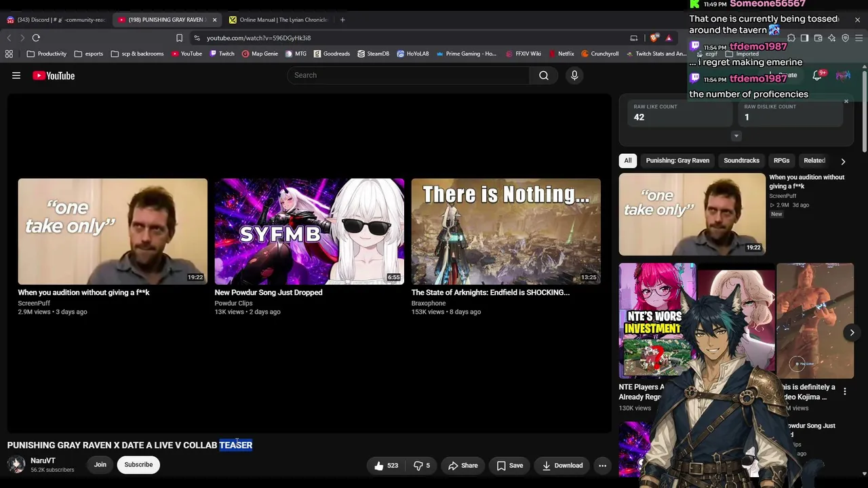The height and width of the screenshot is (488, 868).
Task: Open the Crunchyroll bookmark
Action: tap(600, 54)
